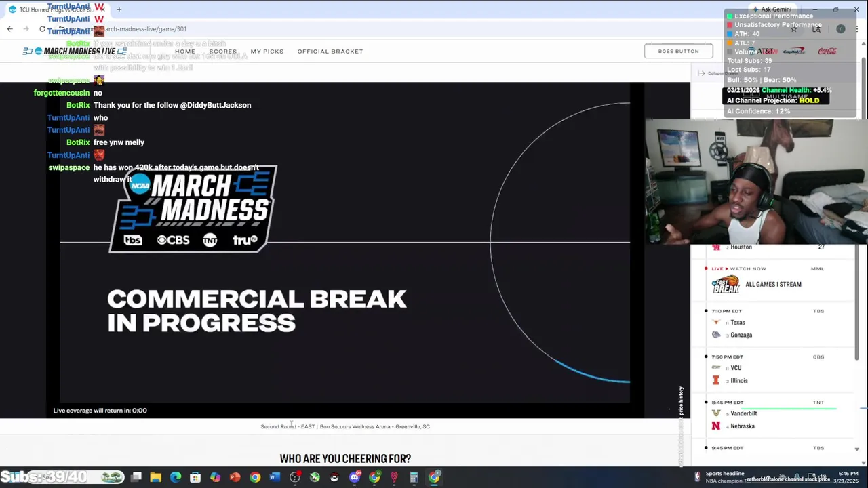Image resolution: width=868 pixels, height=488 pixels.
Task: Go back with the browser back arrow
Action: (x=9, y=29)
